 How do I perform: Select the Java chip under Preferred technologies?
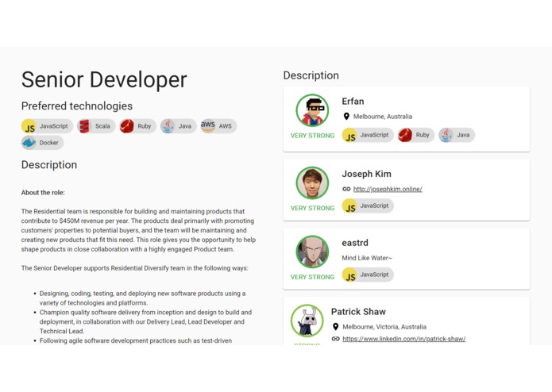[x=179, y=126]
